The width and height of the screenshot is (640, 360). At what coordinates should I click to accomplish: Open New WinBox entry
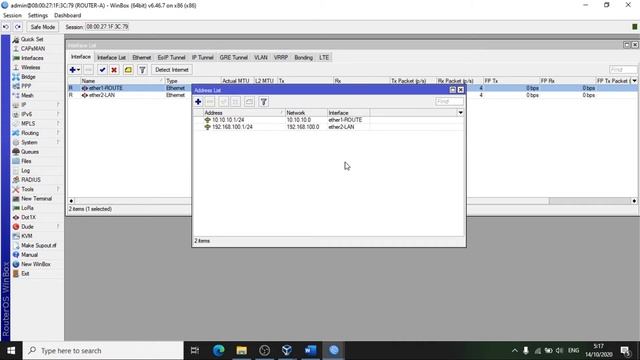click(36, 264)
